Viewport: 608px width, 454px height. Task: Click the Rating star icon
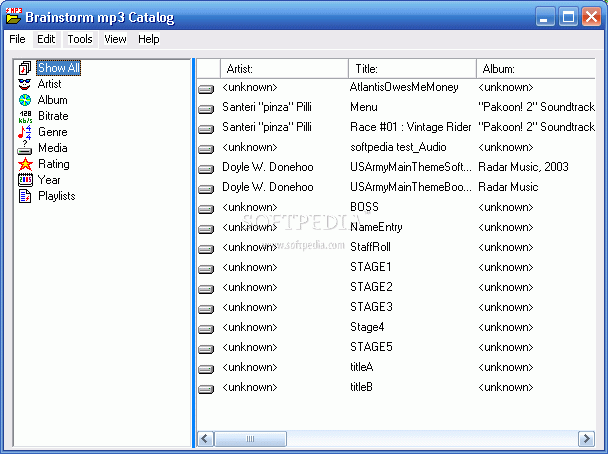pos(25,164)
